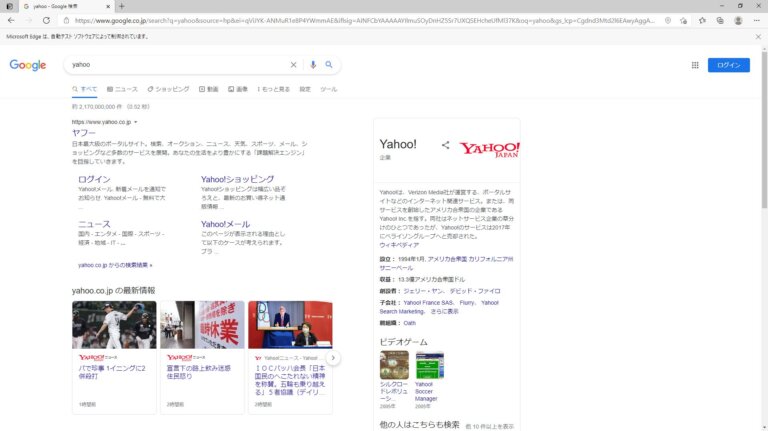Open the もっと見る more menu
This screenshot has height=431, width=768.
[x=273, y=89]
